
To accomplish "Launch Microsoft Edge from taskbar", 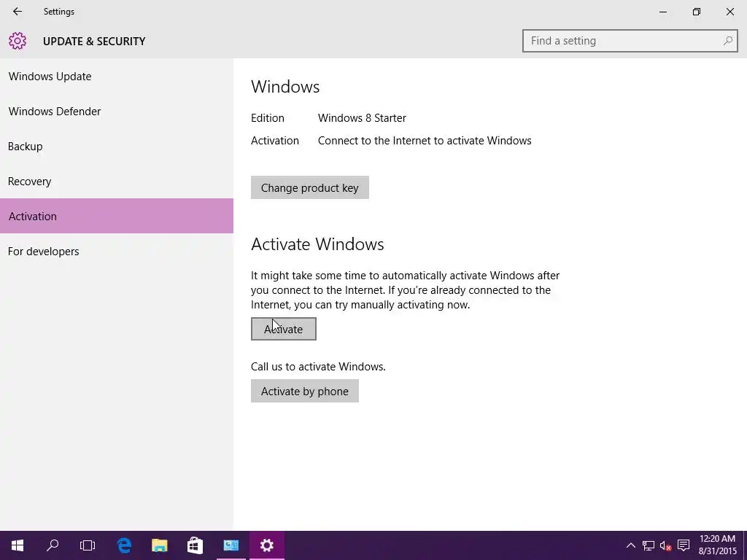I will 124,545.
